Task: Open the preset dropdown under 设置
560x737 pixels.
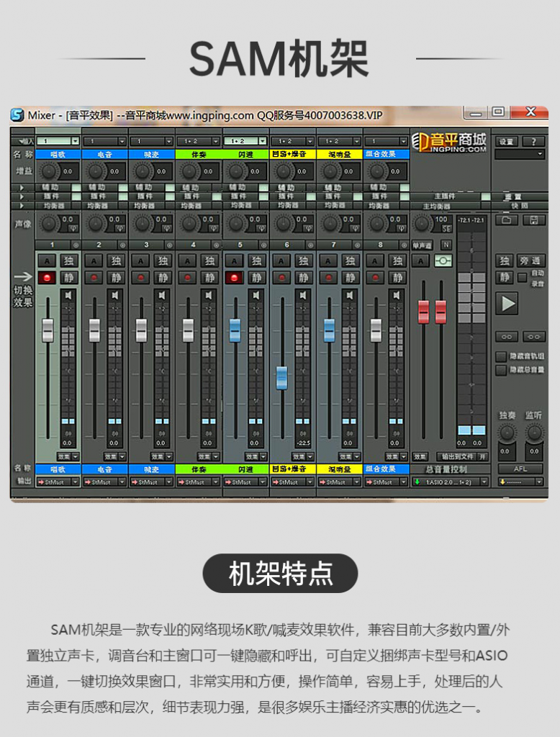Action: [x=520, y=154]
